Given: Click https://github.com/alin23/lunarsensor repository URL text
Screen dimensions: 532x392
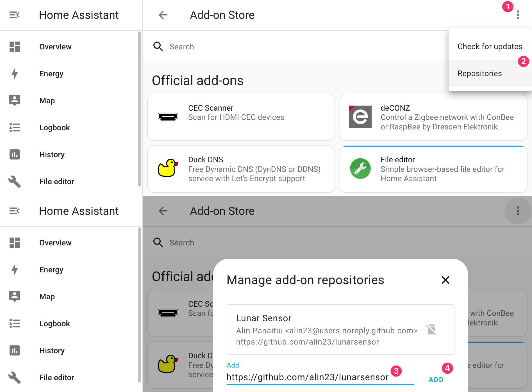Looking at the screenshot, I should [x=307, y=342].
